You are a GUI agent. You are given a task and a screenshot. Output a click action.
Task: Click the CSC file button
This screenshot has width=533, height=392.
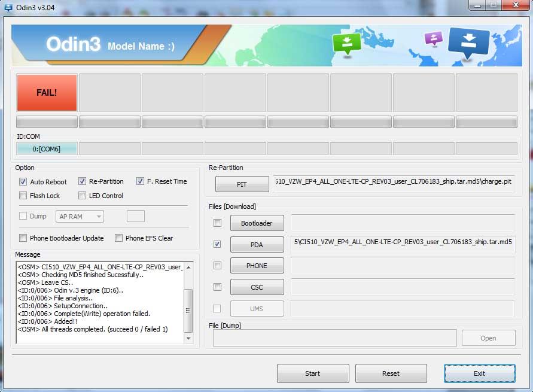(257, 287)
